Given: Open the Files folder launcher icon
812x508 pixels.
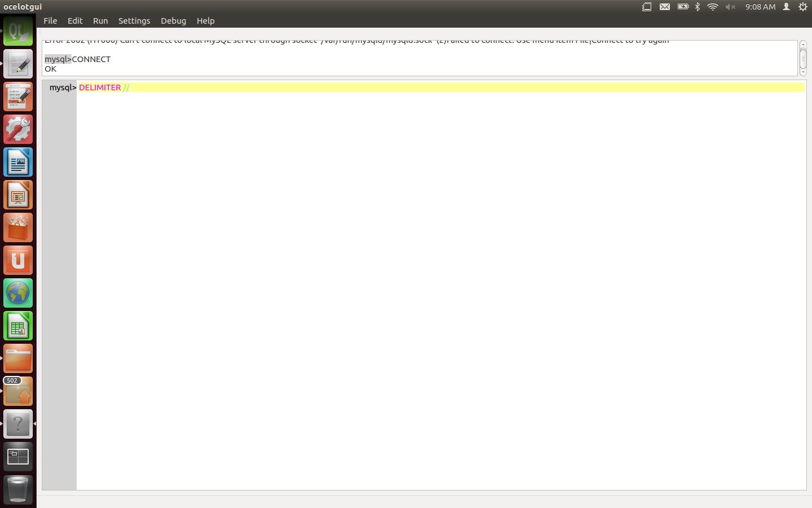Looking at the screenshot, I should coord(18,359).
